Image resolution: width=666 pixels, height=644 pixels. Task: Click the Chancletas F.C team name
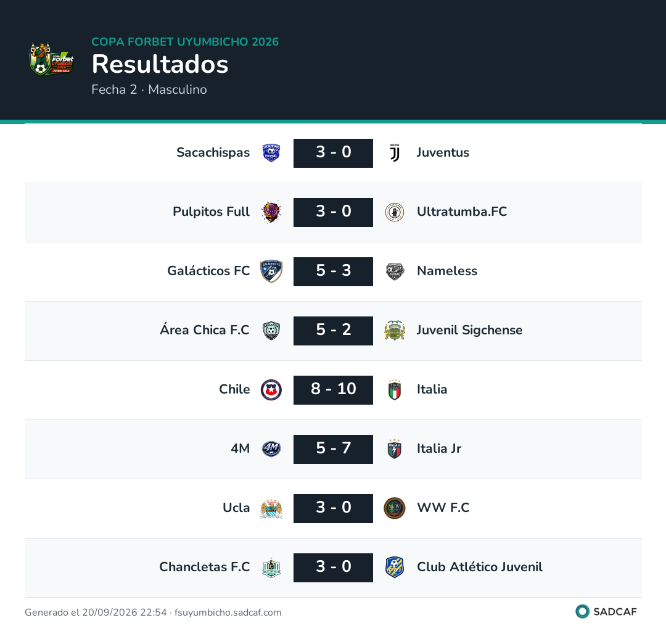204,567
